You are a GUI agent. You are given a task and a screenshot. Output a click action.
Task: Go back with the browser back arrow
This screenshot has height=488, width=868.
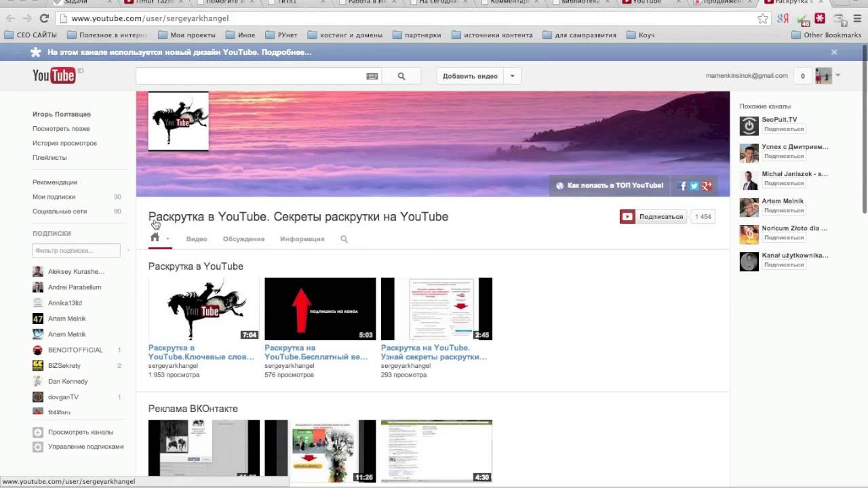(x=10, y=18)
